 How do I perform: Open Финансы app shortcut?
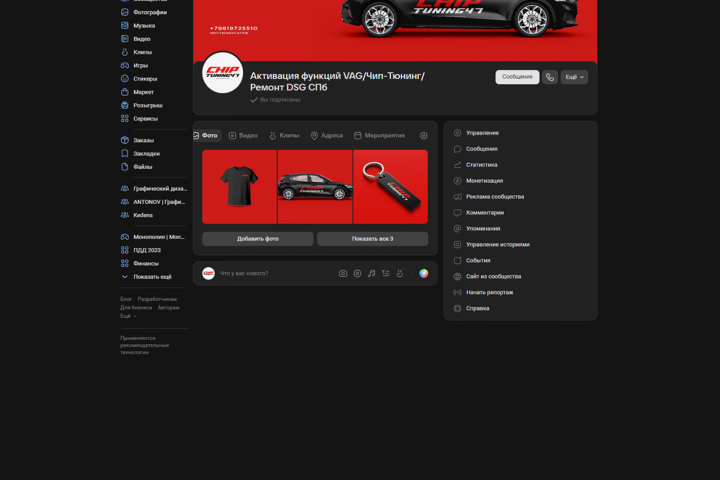[x=140, y=264]
